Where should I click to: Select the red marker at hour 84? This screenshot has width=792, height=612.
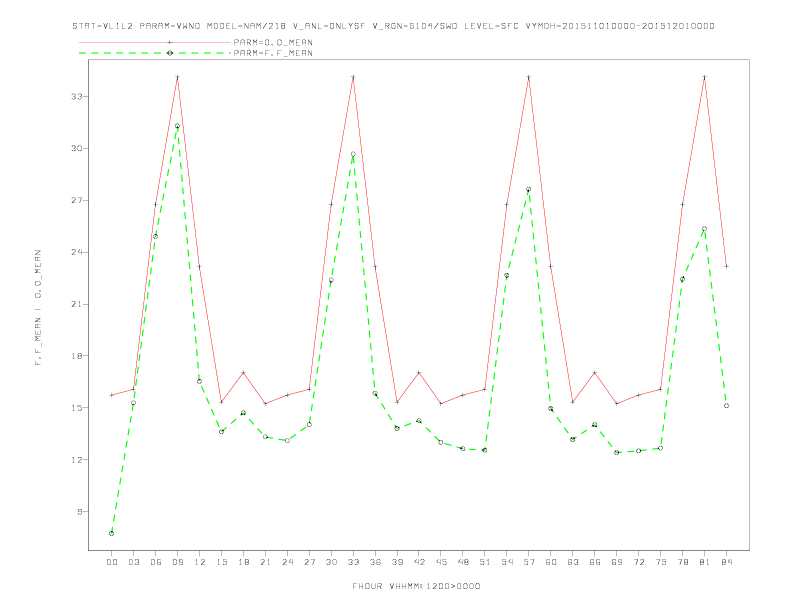[x=726, y=266]
